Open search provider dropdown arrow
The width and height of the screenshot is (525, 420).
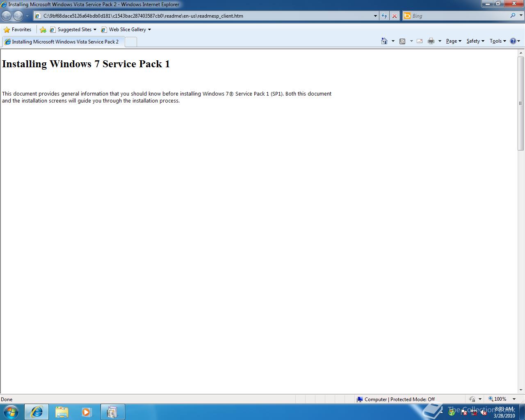coord(520,16)
